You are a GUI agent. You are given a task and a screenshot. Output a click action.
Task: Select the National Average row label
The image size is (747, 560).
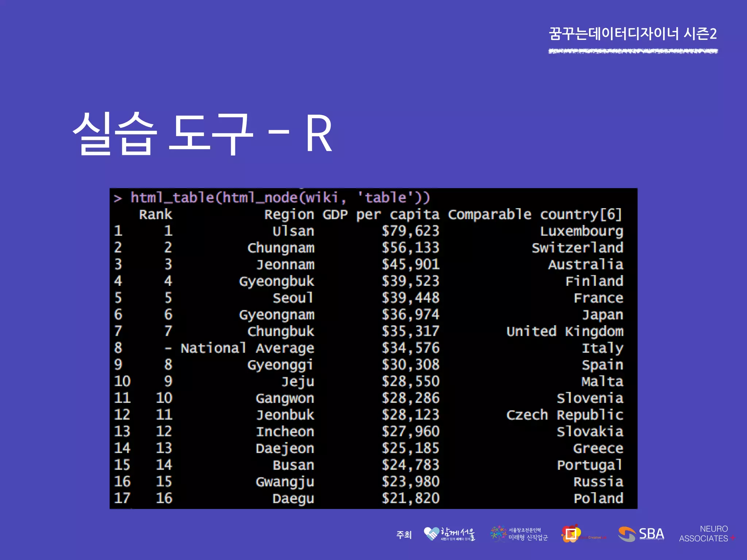(248, 349)
